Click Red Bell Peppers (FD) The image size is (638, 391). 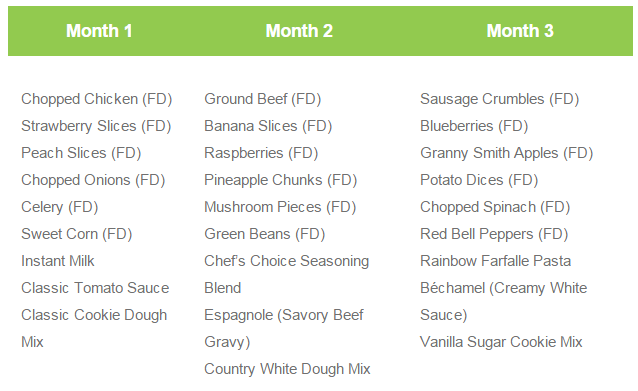[494, 234]
